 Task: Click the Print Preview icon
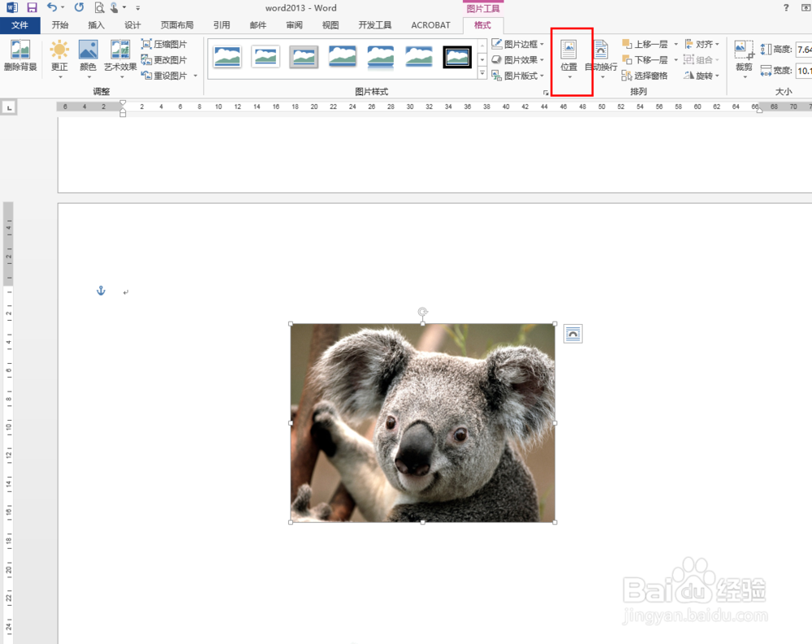tap(99, 7)
